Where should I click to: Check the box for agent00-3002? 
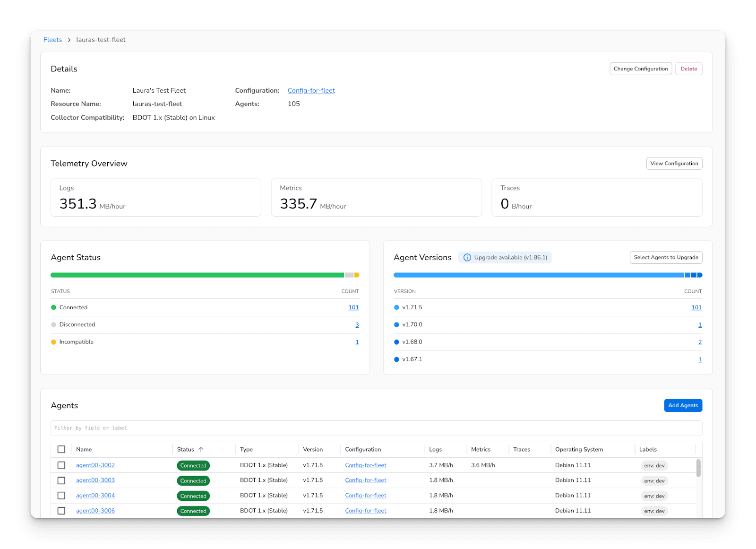pos(61,466)
